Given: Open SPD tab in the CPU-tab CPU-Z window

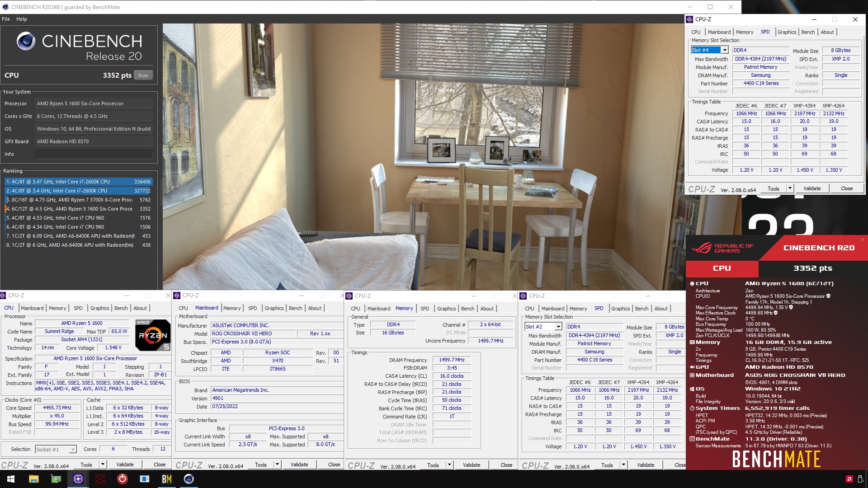Looking at the screenshot, I should (78, 308).
